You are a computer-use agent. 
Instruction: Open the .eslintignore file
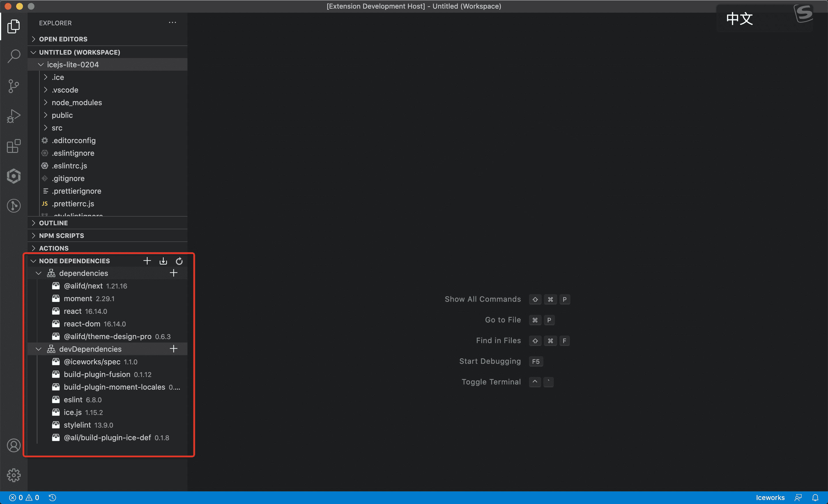(108, 153)
